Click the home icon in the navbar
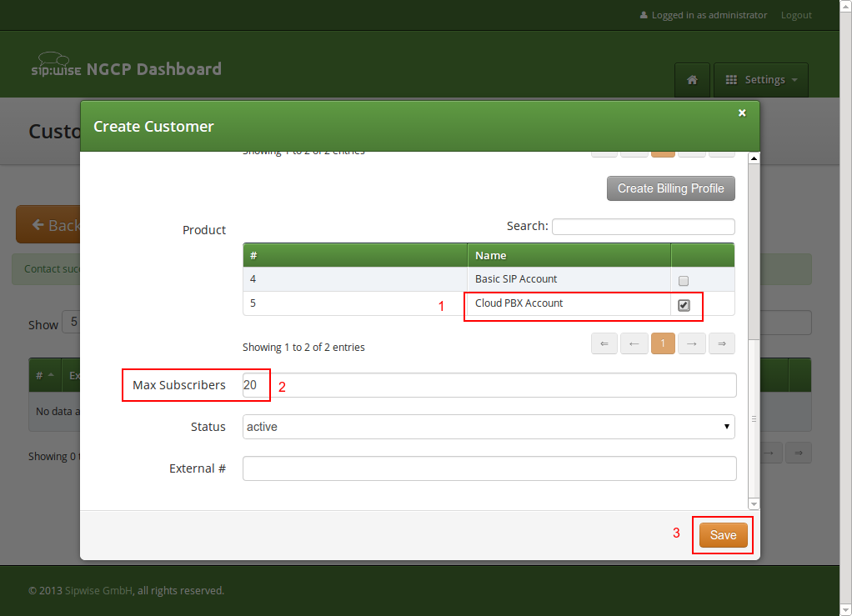This screenshot has width=852, height=616. click(x=692, y=79)
